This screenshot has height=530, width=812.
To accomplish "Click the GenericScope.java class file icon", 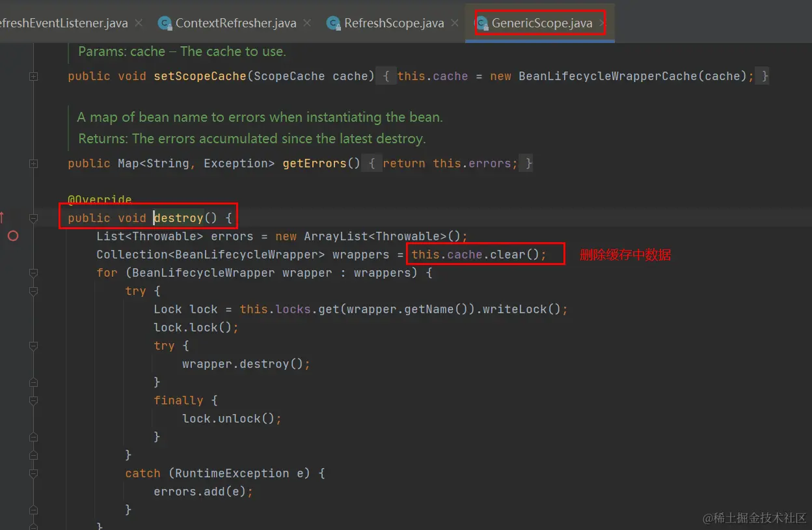I will coord(482,23).
